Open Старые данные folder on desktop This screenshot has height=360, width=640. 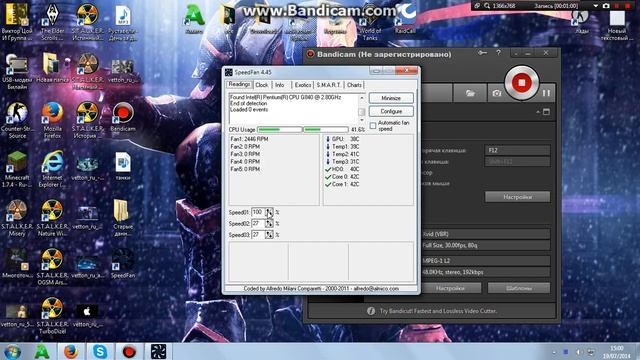click(123, 218)
